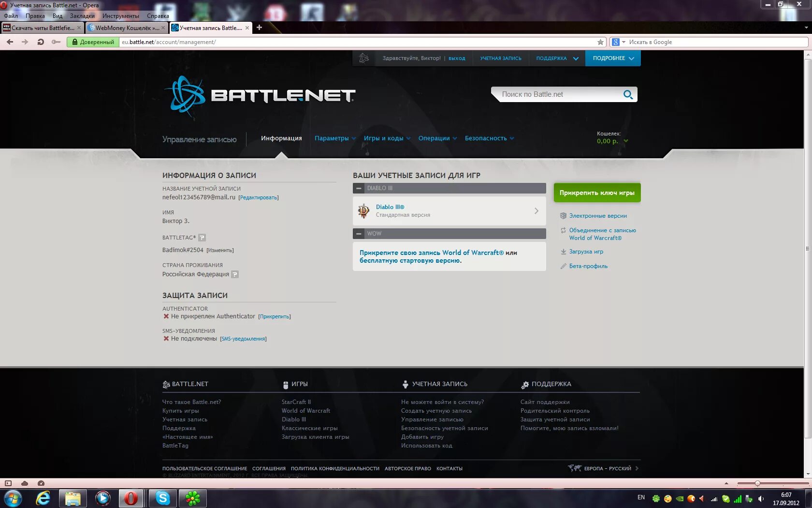This screenshot has width=812, height=508.
Task: Open the Инструменты menu
Action: click(x=120, y=16)
